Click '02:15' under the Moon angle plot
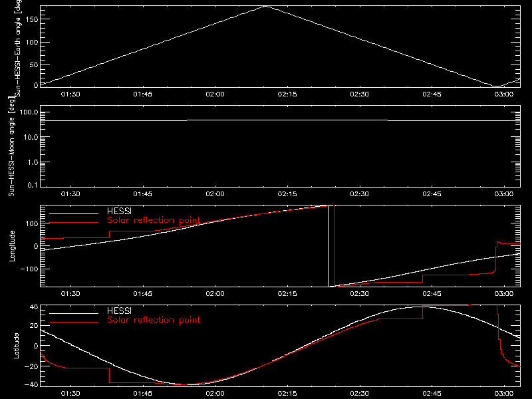Image resolution: width=532 pixels, height=399 pixels. point(287,194)
